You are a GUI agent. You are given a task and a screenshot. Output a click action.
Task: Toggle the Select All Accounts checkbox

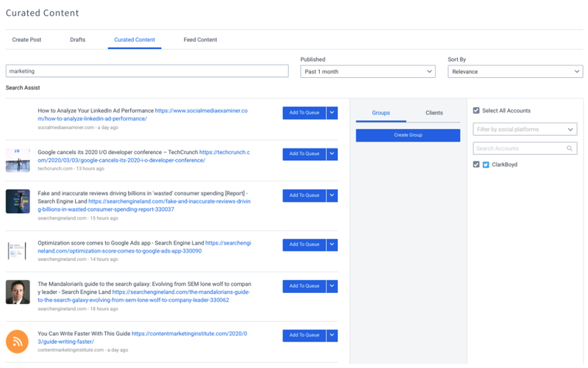point(476,111)
